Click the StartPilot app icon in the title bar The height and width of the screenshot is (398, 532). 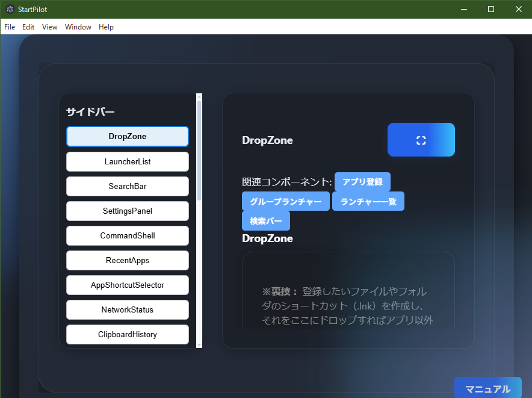9,9
